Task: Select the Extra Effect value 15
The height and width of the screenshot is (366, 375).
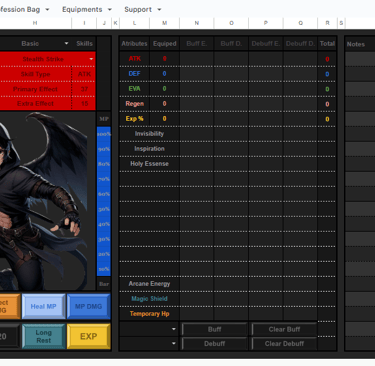Action: [x=84, y=103]
